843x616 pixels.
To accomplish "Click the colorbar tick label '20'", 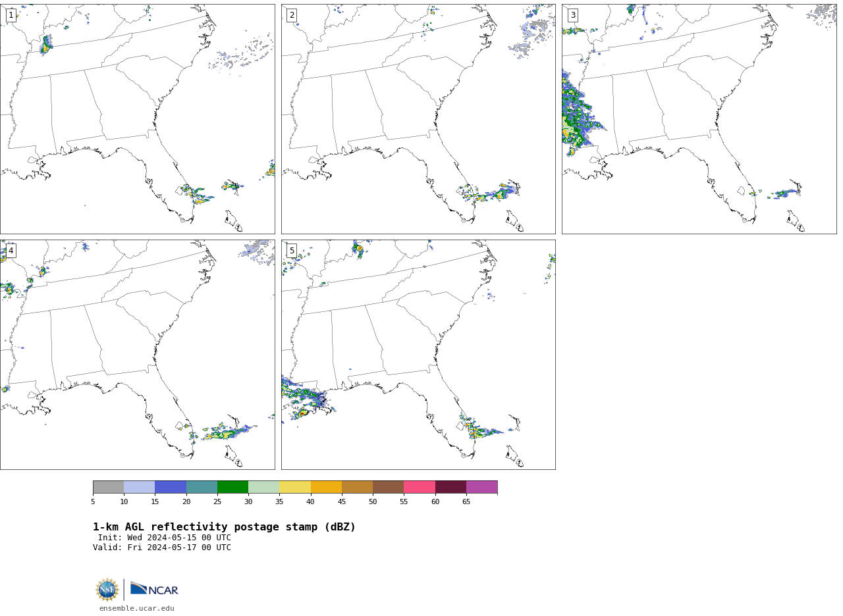I will tap(186, 502).
